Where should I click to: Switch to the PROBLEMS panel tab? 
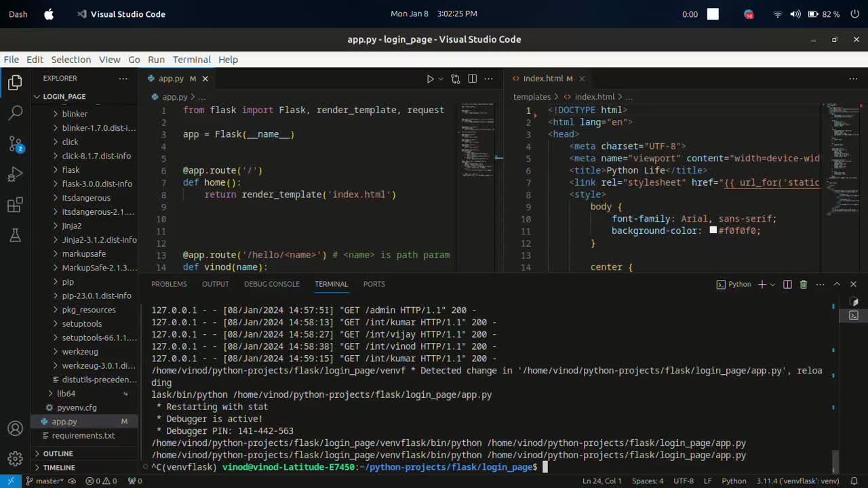click(169, 284)
